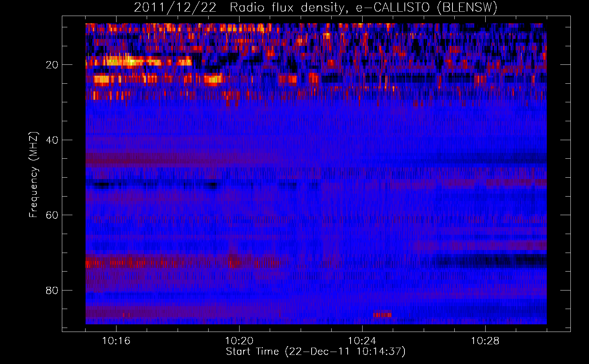Click the 80 MHz frequency tick label
The width and height of the screenshot is (589, 364).
[x=52, y=290]
